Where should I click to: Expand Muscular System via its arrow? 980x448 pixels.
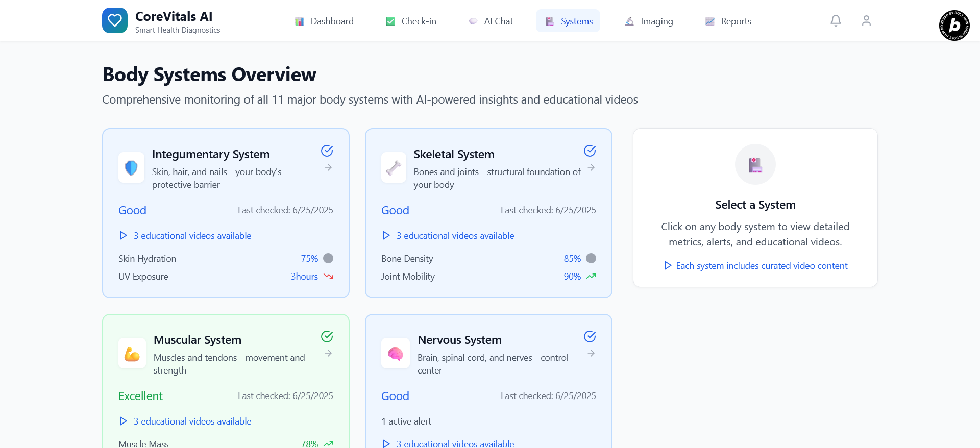[x=328, y=353]
